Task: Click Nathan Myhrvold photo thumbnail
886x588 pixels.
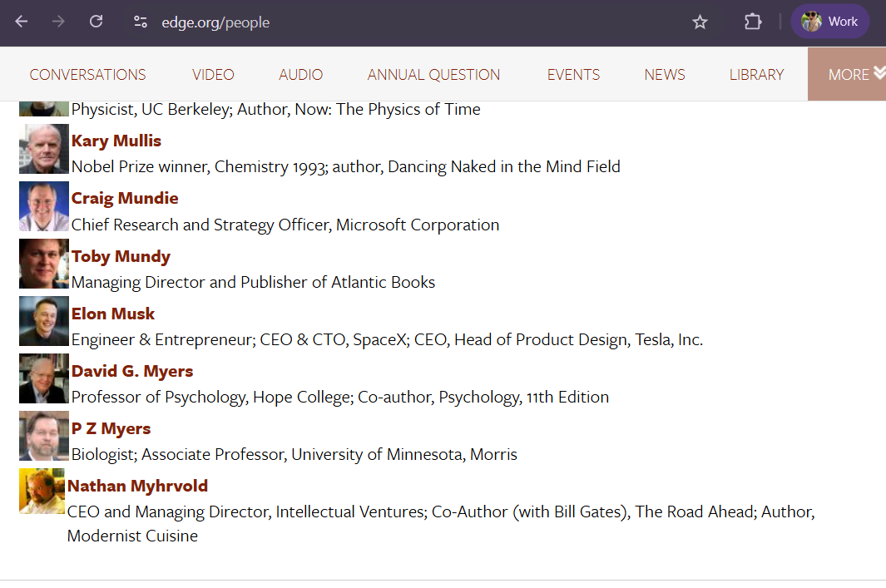Action: click(42, 491)
